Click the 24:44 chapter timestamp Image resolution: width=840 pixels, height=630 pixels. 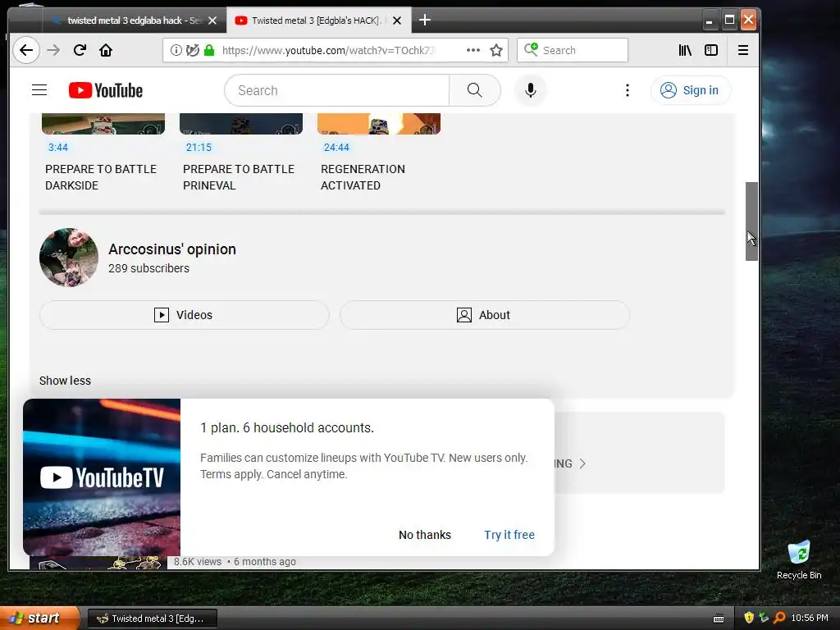pyautogui.click(x=336, y=148)
